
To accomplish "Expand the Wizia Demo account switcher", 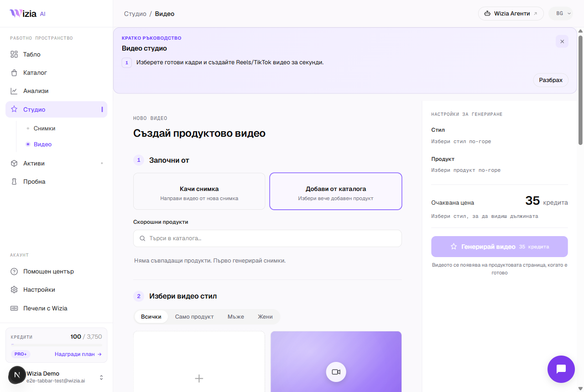I will pos(101,377).
